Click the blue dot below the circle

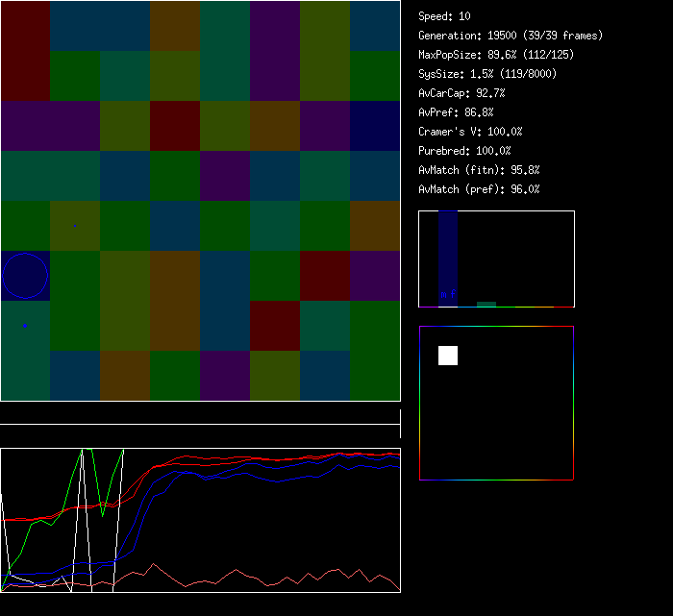[x=25, y=326]
